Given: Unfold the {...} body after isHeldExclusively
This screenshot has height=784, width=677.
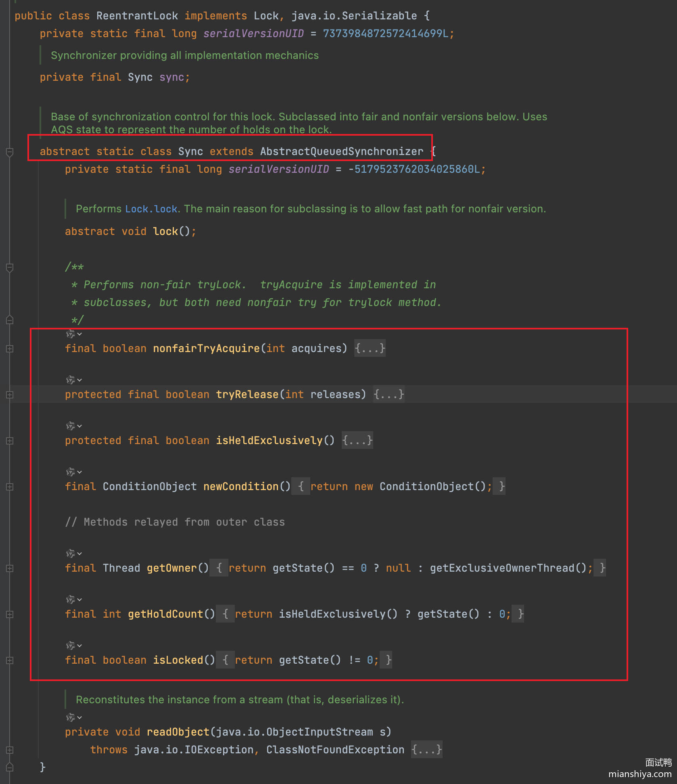Looking at the screenshot, I should pos(357,440).
